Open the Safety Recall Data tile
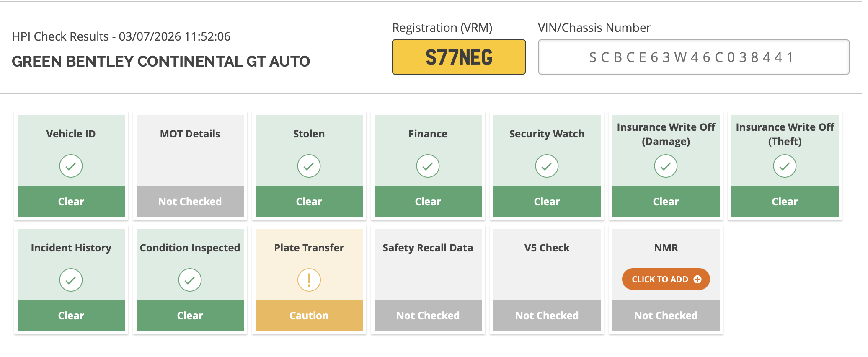This screenshot has height=357, width=868. (428, 280)
